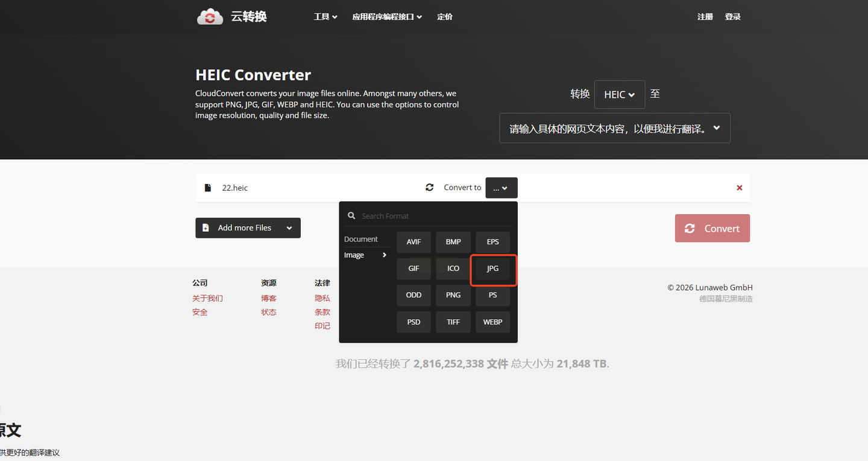Open the 工具 dropdown menu
Viewport: 868px width, 461px height.
coord(325,17)
